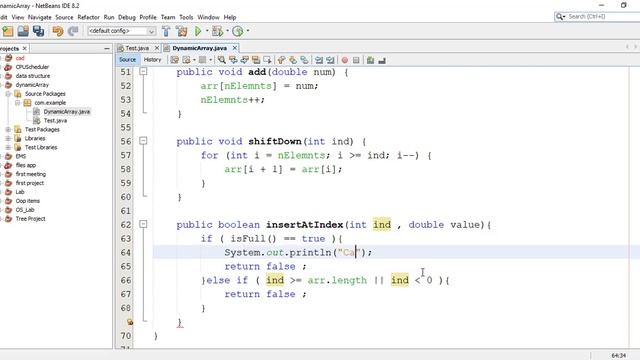Open the Profile Project dropdown arrow
This screenshot has width=640, height=360.
248,31
